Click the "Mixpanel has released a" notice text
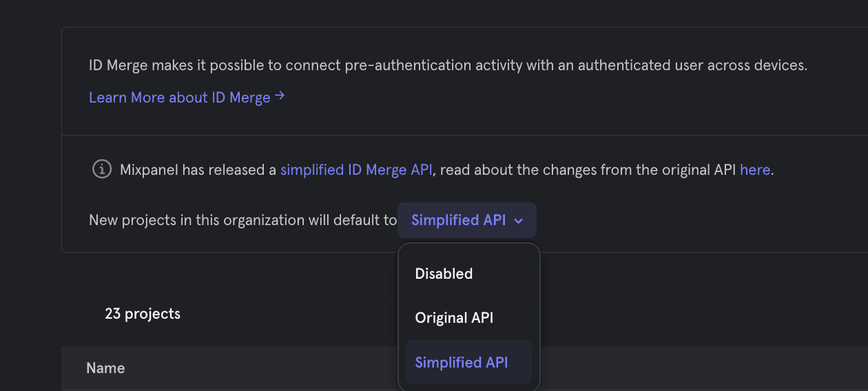This screenshot has width=868, height=391. click(x=198, y=169)
